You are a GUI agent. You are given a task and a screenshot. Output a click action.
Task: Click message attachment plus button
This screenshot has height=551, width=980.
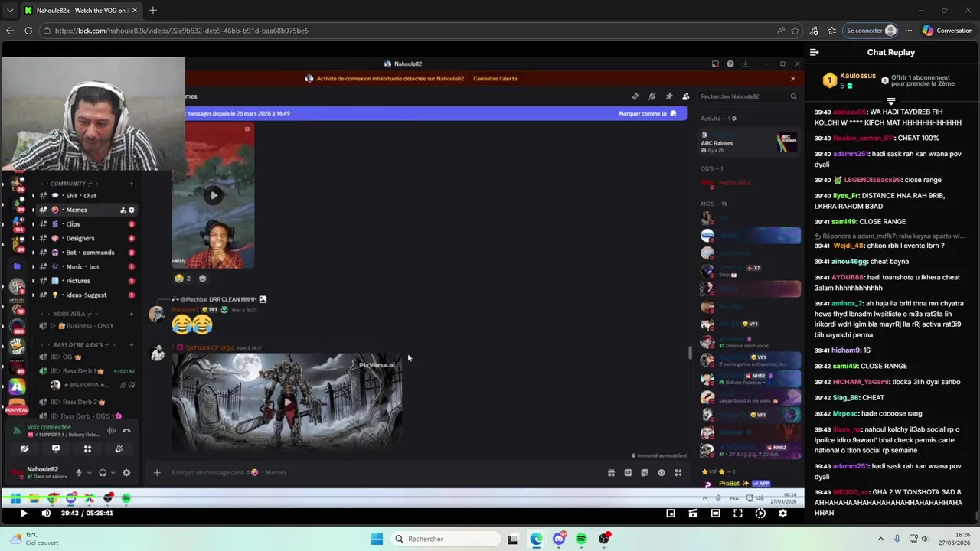click(x=157, y=472)
